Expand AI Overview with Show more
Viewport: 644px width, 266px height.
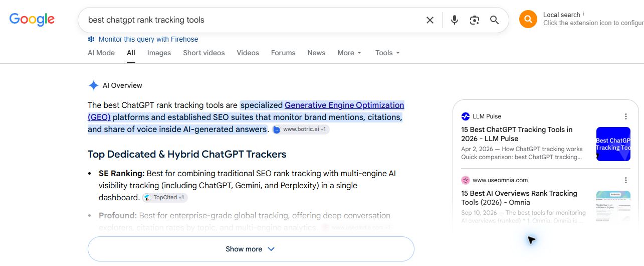(x=251, y=249)
